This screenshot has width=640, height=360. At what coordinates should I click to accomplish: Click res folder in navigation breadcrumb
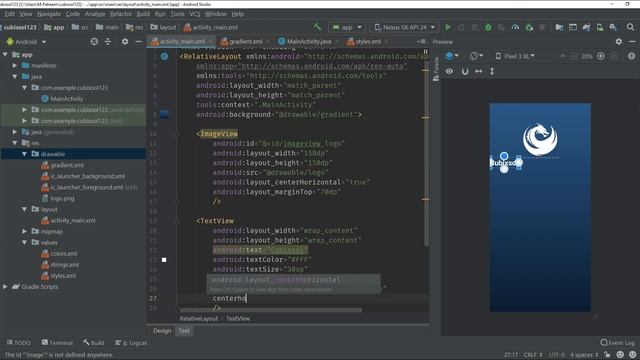pyautogui.click(x=135, y=27)
